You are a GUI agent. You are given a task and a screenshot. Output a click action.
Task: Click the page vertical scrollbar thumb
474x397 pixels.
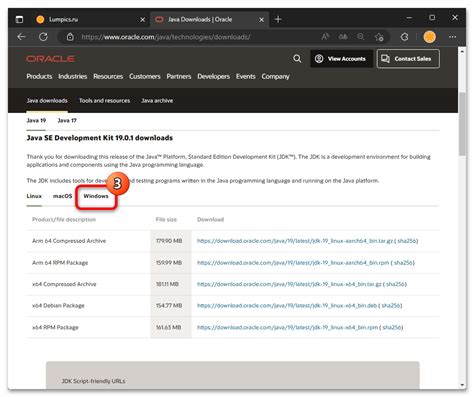462,124
